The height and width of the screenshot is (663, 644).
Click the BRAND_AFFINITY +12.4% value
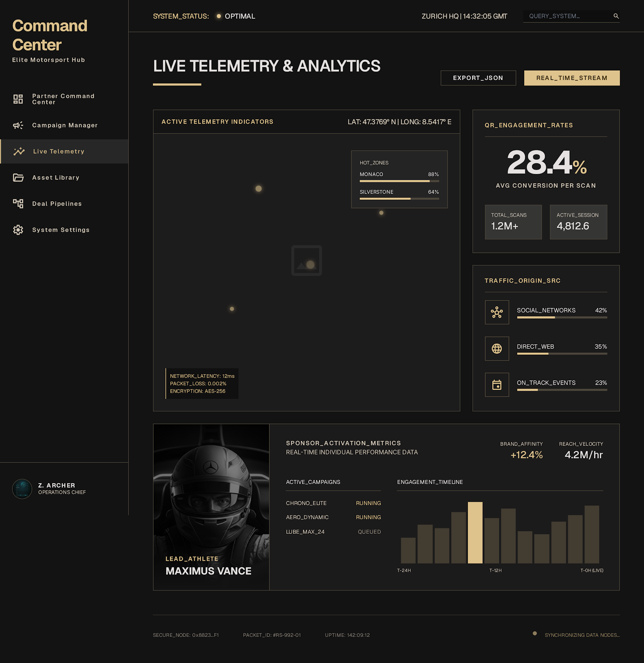point(526,455)
